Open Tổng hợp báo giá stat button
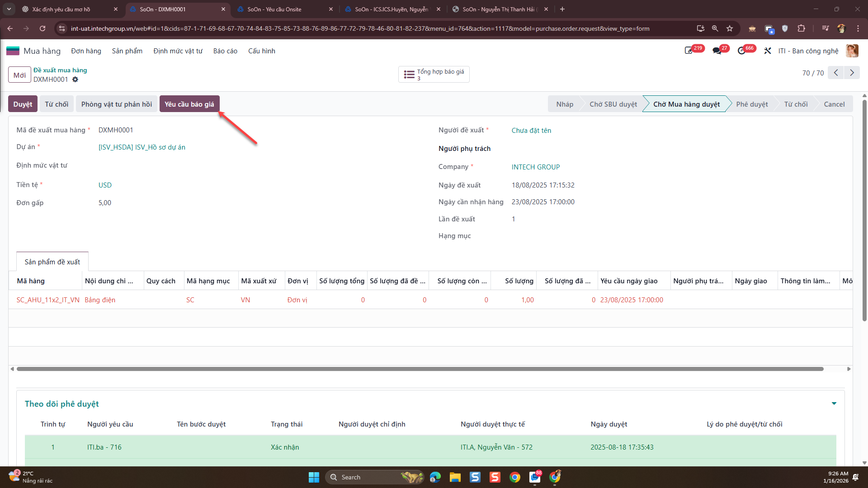 434,75
